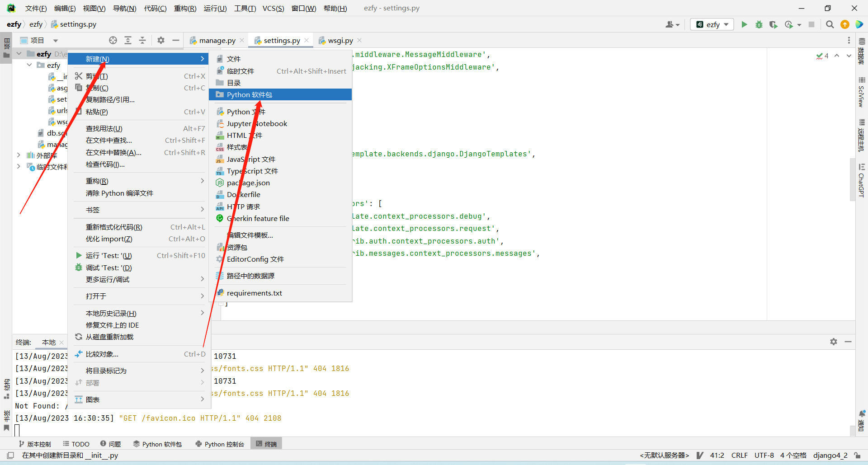Screen dimensions: 868x465
Task: Select 目录 in the New submenu
Action: click(x=280, y=83)
